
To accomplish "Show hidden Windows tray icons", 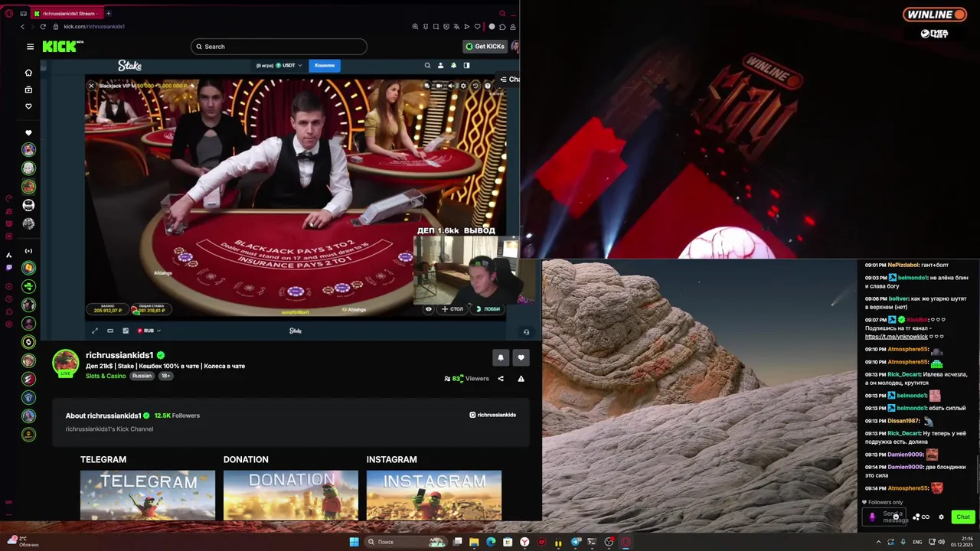I will [x=878, y=542].
